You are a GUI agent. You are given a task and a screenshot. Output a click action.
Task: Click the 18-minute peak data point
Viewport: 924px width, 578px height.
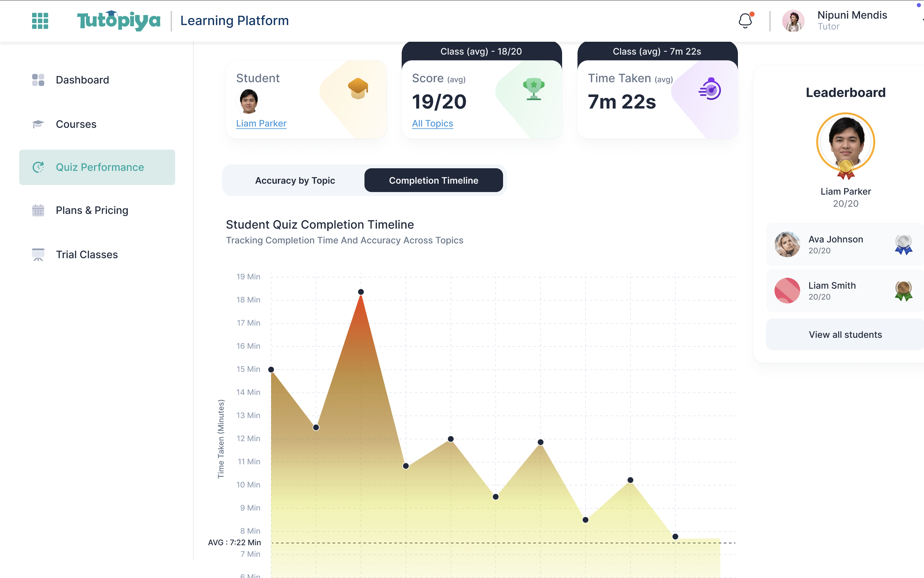point(361,292)
